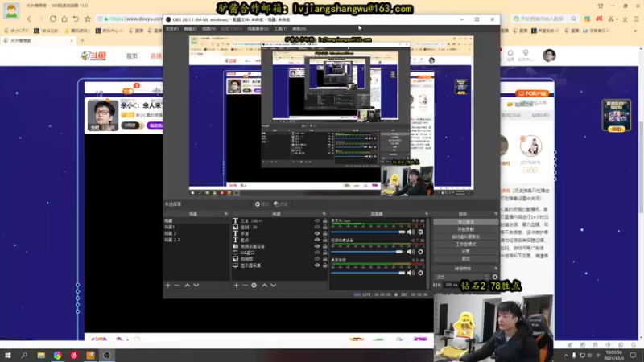The height and width of the screenshot is (362, 644).
Task: Move selected scene down in Scenes list
Action: coord(196,286)
